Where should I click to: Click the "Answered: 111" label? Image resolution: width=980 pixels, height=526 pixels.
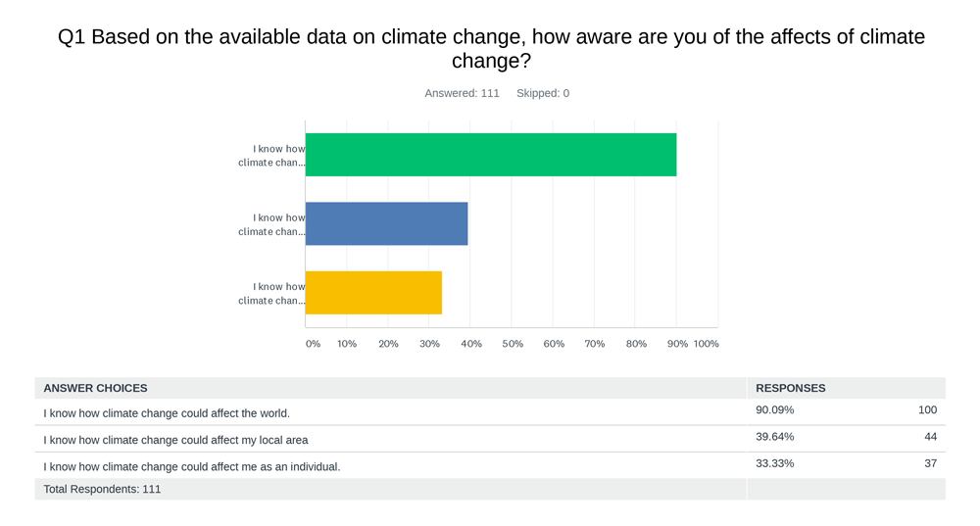click(462, 93)
